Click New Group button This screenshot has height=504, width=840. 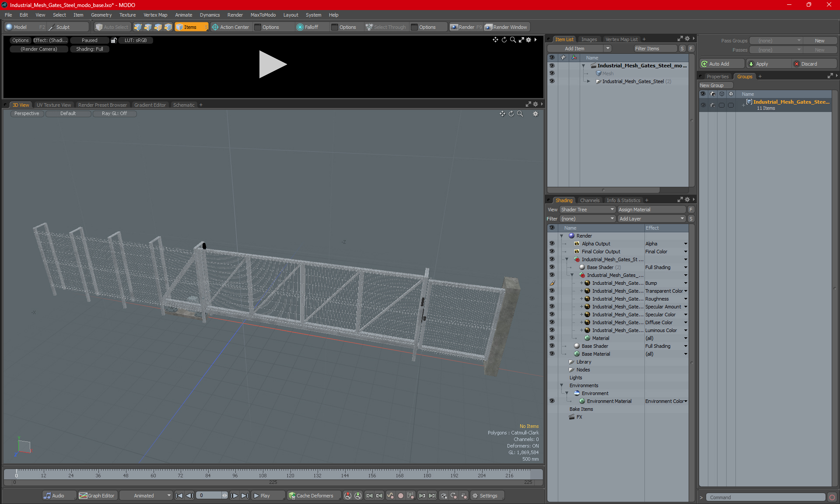click(715, 85)
